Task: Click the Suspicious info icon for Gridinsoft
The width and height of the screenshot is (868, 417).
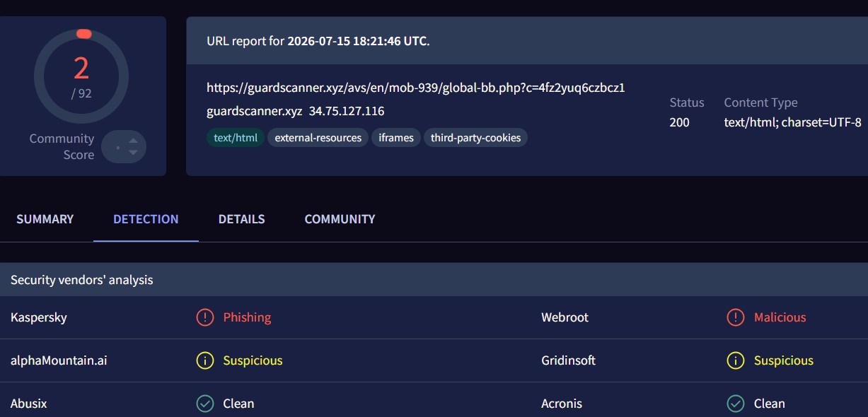Action: (736, 360)
